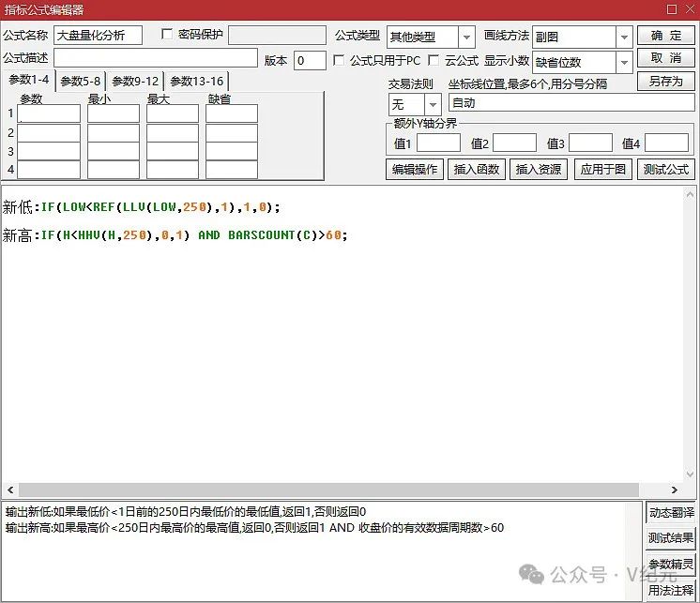Click the 插入函数 insert function button
The width and height of the screenshot is (700, 603).
pyautogui.click(x=477, y=169)
